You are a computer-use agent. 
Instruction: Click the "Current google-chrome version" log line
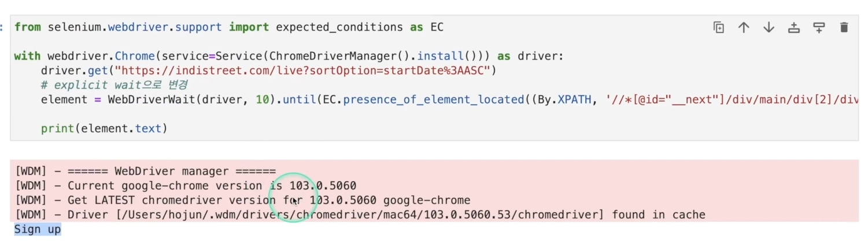point(186,186)
